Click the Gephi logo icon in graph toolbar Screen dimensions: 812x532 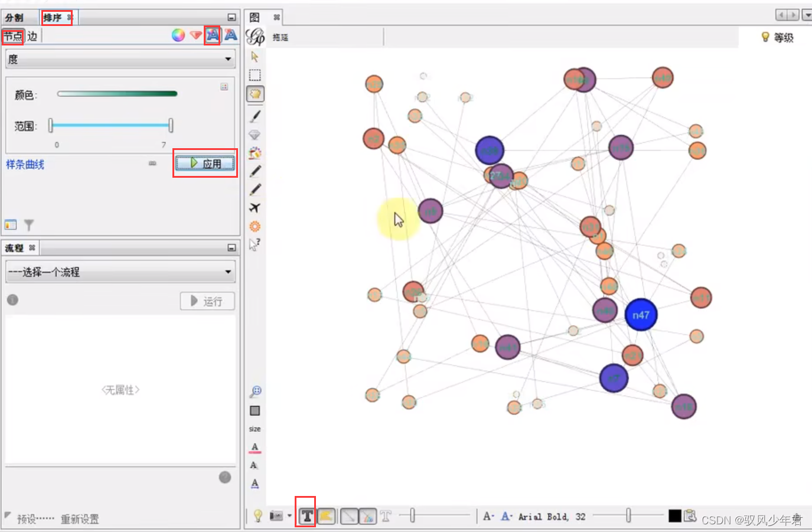(x=255, y=37)
